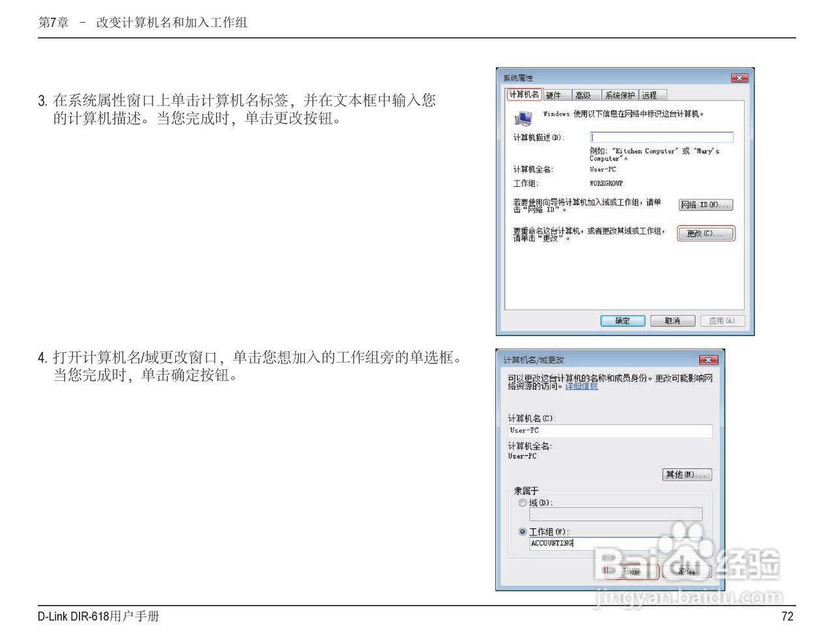选中工作组(W)单选按钮
Screen dimensions: 834x644
tap(523, 531)
